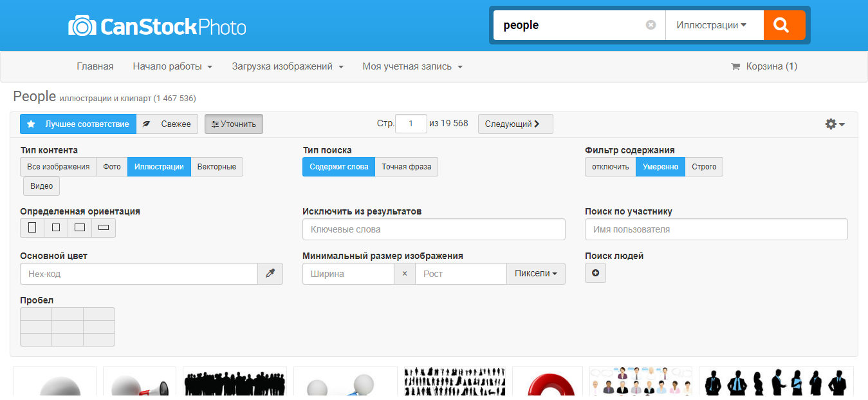Choose Фото content type
Screen dimensions: 868x400
112,167
